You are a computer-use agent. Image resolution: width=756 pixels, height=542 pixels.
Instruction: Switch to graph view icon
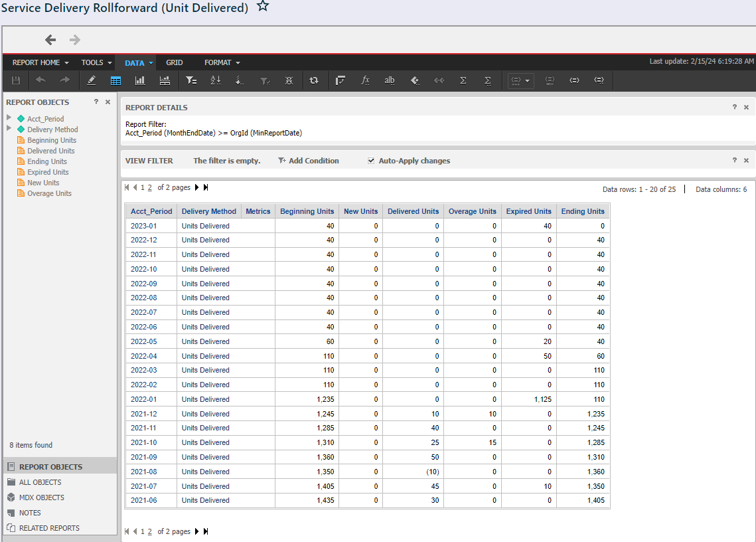(140, 80)
